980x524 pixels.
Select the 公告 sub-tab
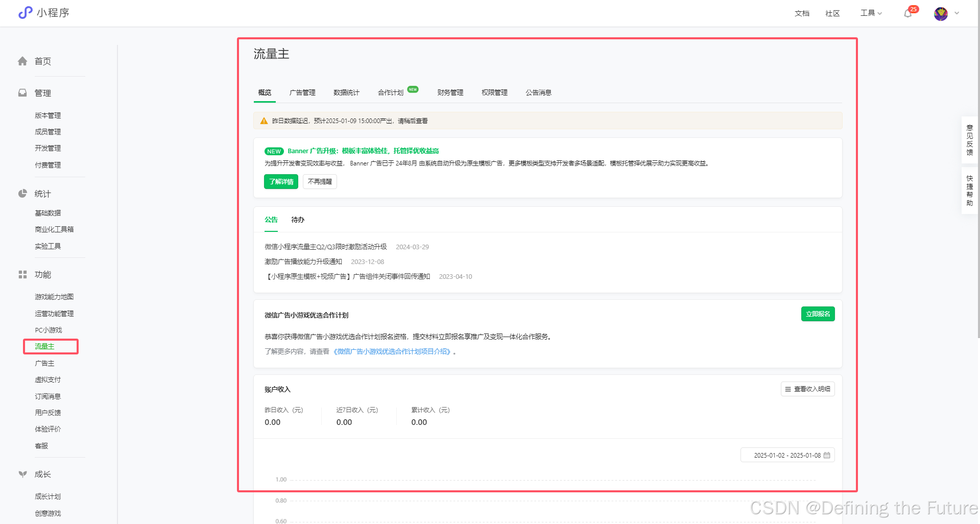(271, 220)
